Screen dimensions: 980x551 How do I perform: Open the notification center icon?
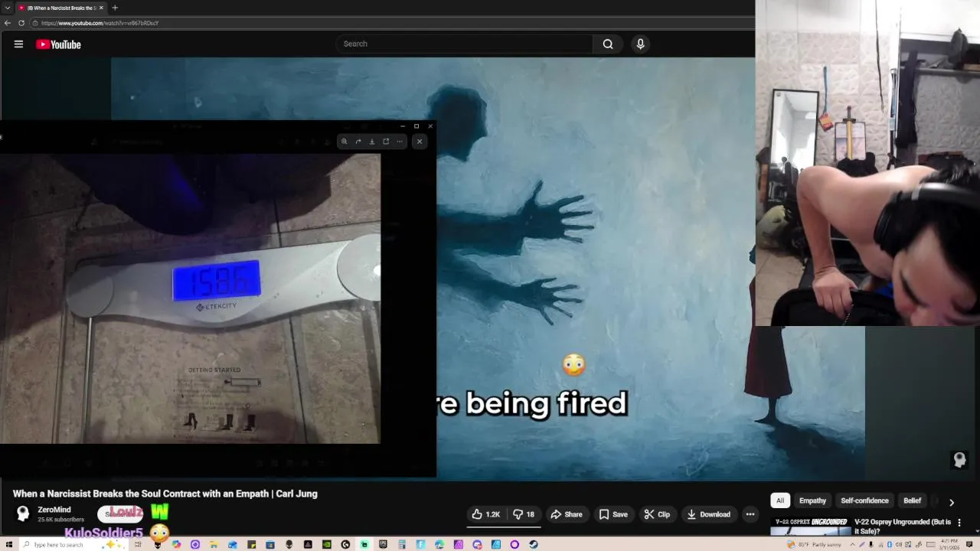coord(969,544)
